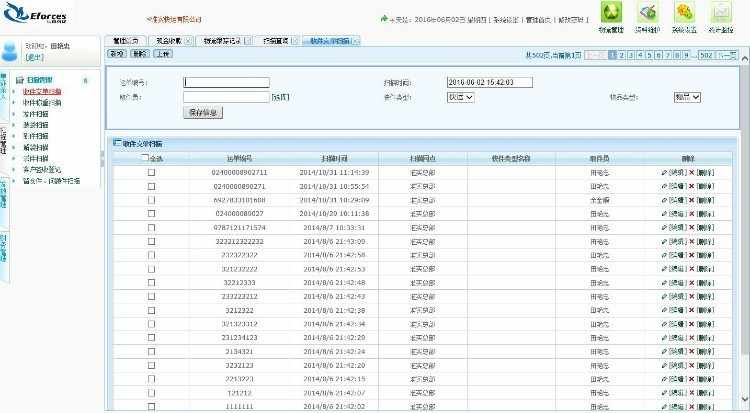Open the dropdown at the form's right edge
Screen dimensions: 750x413
point(687,97)
